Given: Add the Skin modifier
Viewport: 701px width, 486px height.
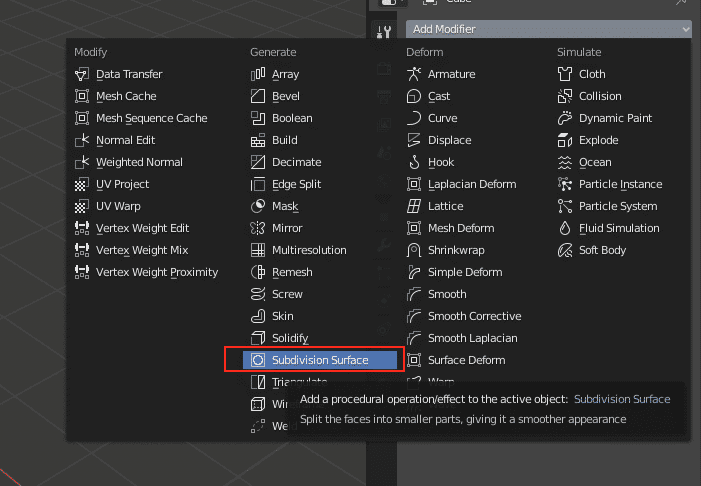Looking at the screenshot, I should coord(272,316).
